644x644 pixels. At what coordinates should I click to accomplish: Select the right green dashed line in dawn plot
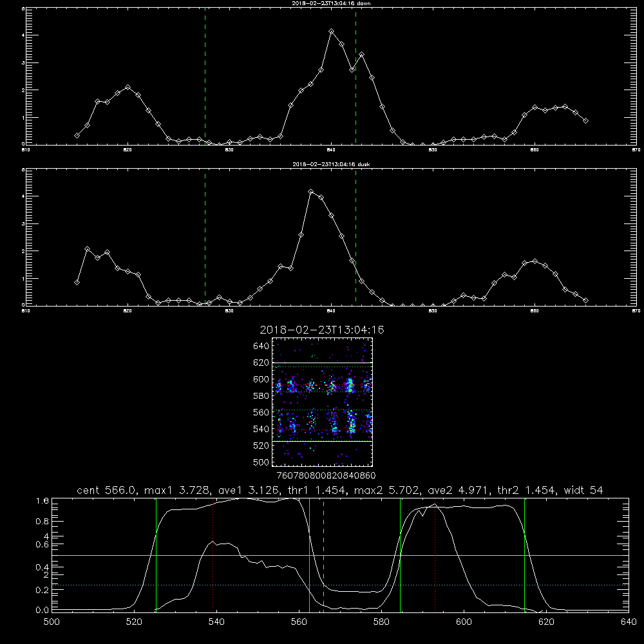(355, 77)
